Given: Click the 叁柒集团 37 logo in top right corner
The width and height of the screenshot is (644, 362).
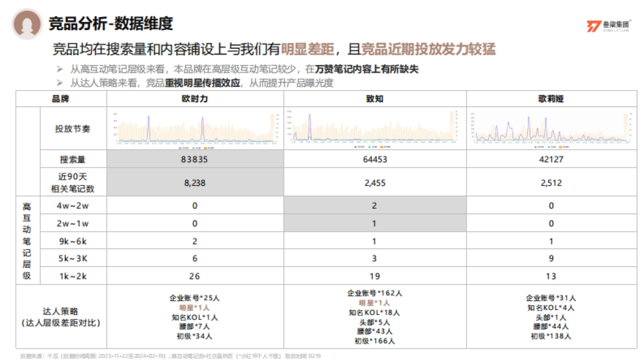Looking at the screenshot, I should 609,24.
